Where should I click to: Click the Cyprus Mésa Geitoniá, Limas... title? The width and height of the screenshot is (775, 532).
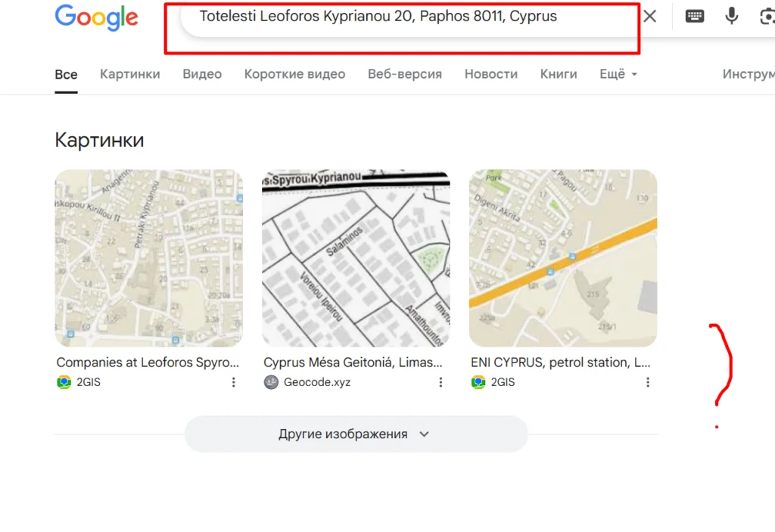click(x=353, y=362)
